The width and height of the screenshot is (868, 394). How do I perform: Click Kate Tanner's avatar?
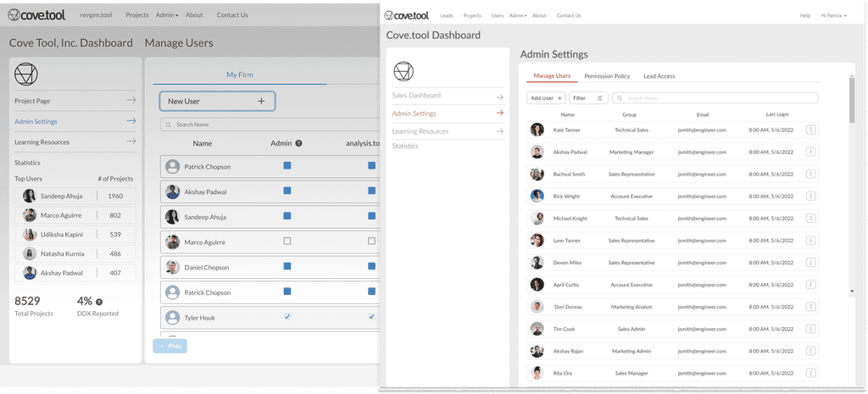pyautogui.click(x=537, y=130)
